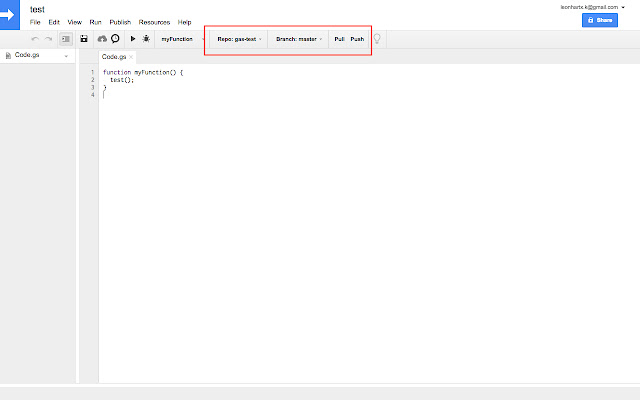
Task: Click the blue Share button
Action: (600, 20)
